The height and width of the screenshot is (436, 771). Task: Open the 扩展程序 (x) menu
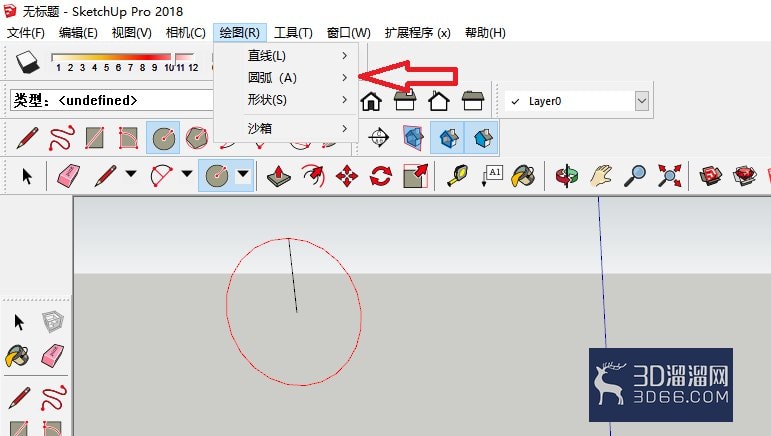pos(417,33)
